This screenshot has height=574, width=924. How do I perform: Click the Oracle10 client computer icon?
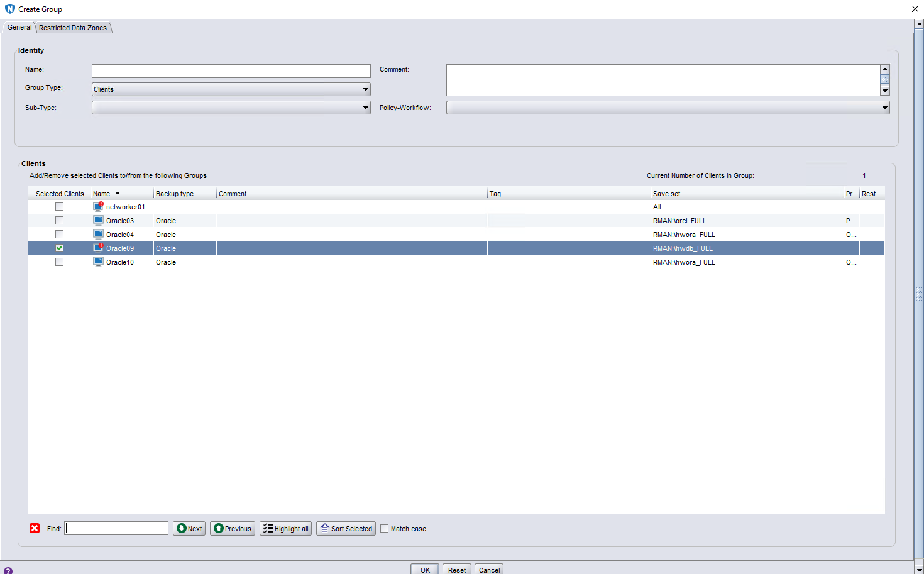tap(98, 262)
